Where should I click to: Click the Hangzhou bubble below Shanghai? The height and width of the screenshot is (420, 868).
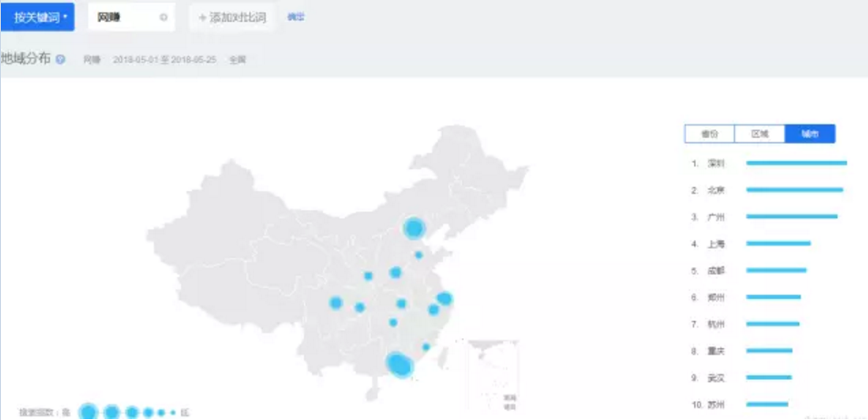coord(433,310)
